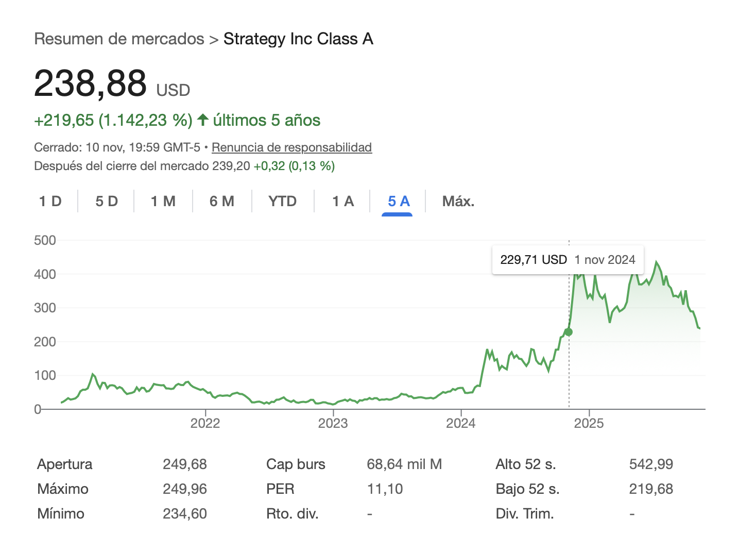Click the 229,71 USD chart tooltip
This screenshot has width=756, height=534.
(x=568, y=260)
